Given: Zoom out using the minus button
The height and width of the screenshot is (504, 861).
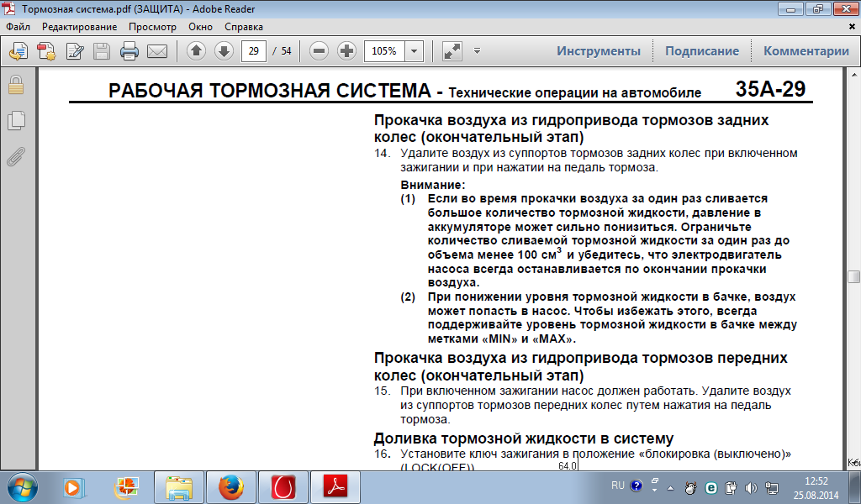Looking at the screenshot, I should (x=319, y=51).
